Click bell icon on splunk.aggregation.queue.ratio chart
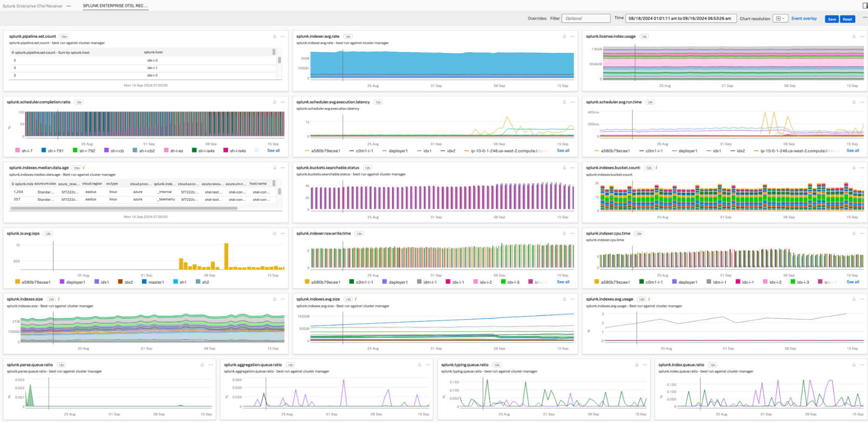Image resolution: width=868 pixels, height=422 pixels. pos(419,365)
